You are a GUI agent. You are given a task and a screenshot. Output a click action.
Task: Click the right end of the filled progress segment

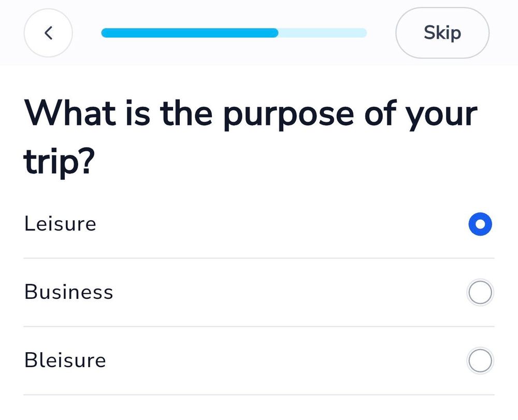point(276,33)
